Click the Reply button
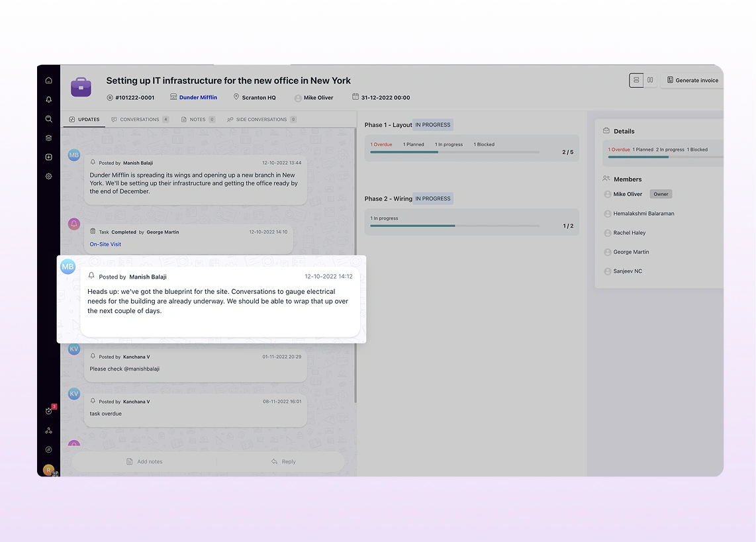This screenshot has height=542, width=756. [x=283, y=462]
